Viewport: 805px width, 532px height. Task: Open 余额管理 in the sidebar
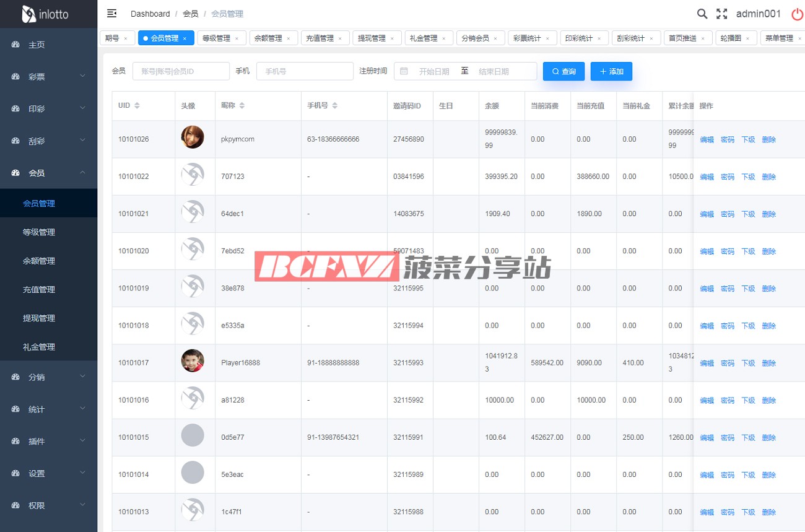[39, 261]
